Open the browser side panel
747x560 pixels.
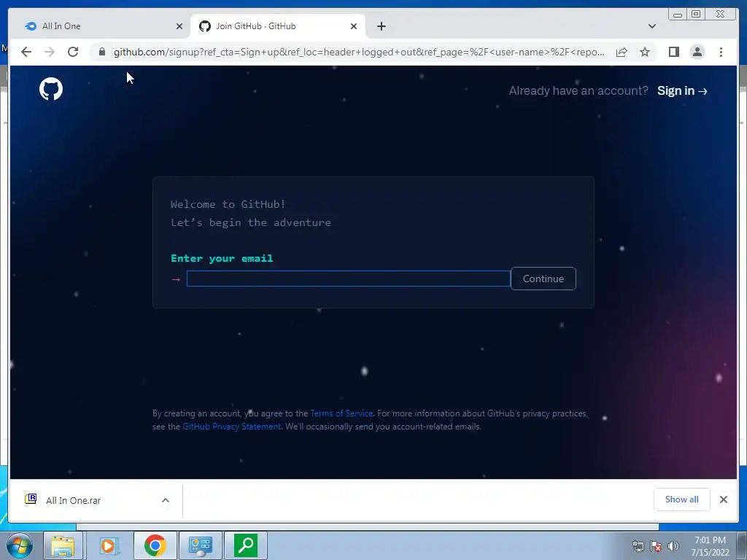673,52
